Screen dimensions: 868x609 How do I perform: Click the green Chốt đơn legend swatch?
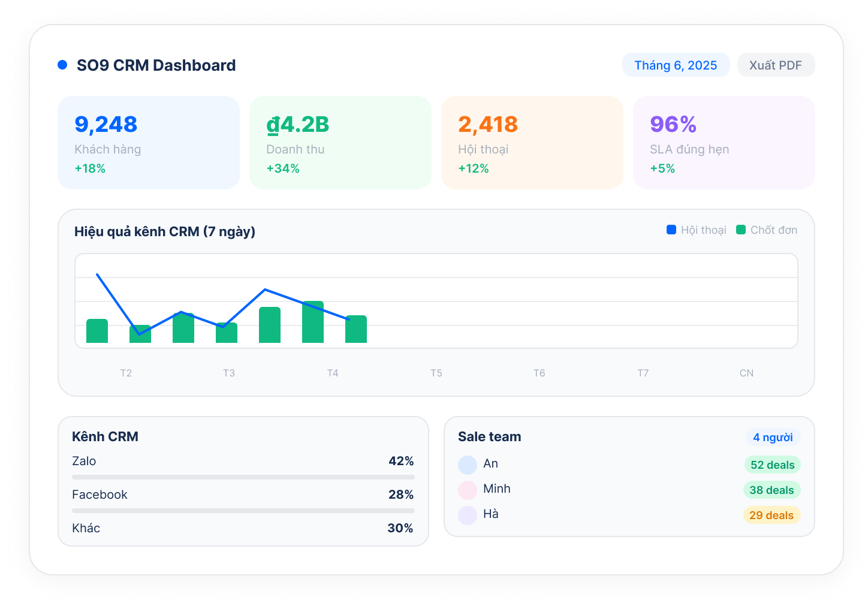tap(741, 230)
